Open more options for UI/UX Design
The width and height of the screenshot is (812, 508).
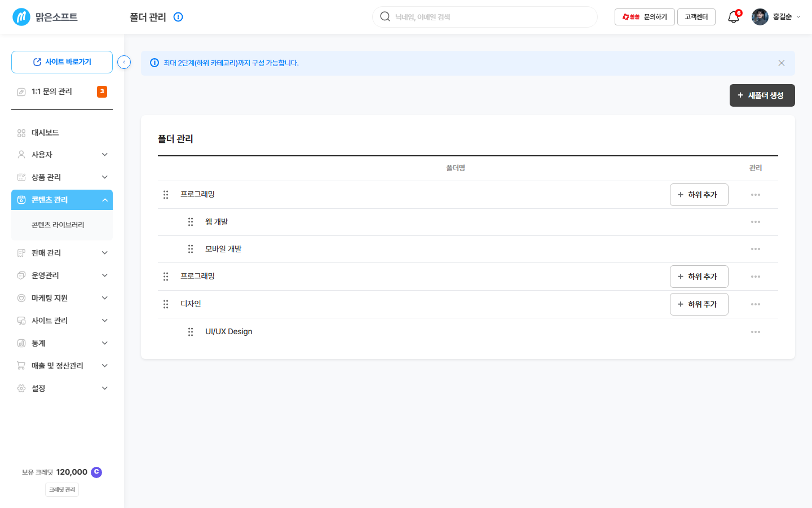[756, 332]
